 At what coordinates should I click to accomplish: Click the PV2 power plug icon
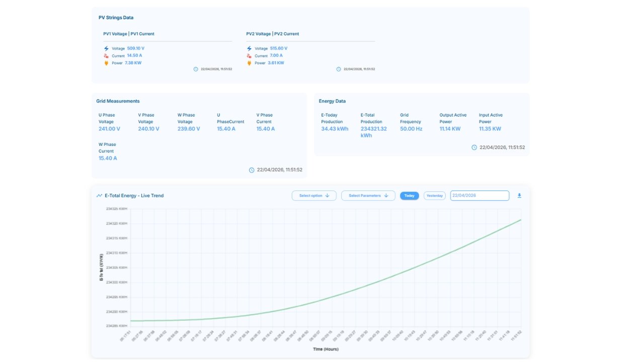[249, 63]
